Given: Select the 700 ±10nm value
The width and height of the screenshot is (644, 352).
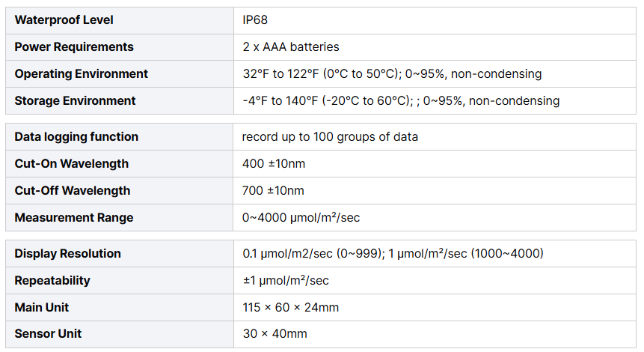Looking at the screenshot, I should coord(273,191).
